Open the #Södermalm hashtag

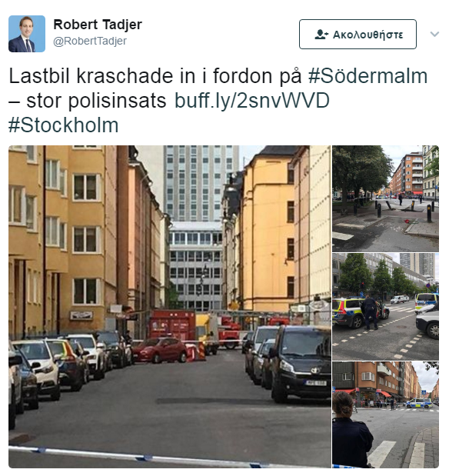point(368,76)
